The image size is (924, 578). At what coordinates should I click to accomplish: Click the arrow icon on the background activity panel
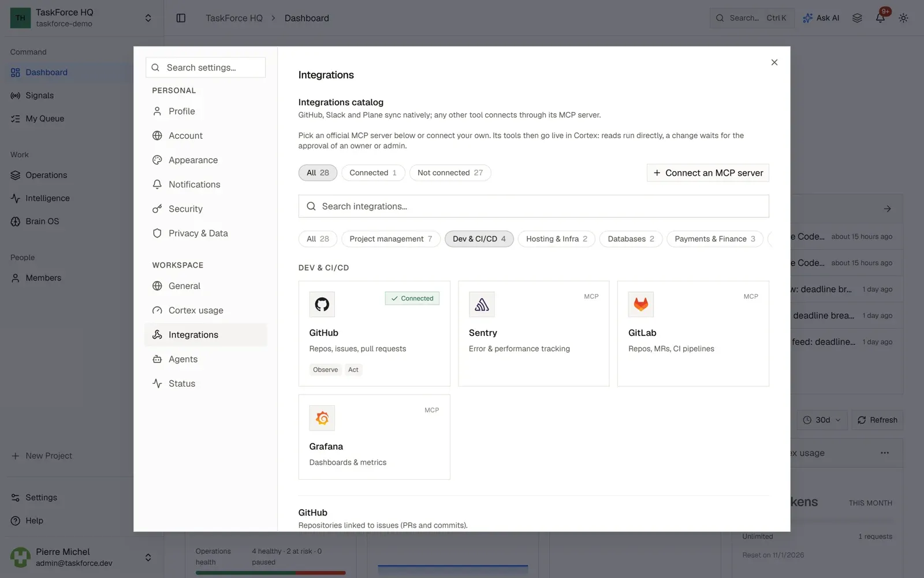pyautogui.click(x=888, y=209)
